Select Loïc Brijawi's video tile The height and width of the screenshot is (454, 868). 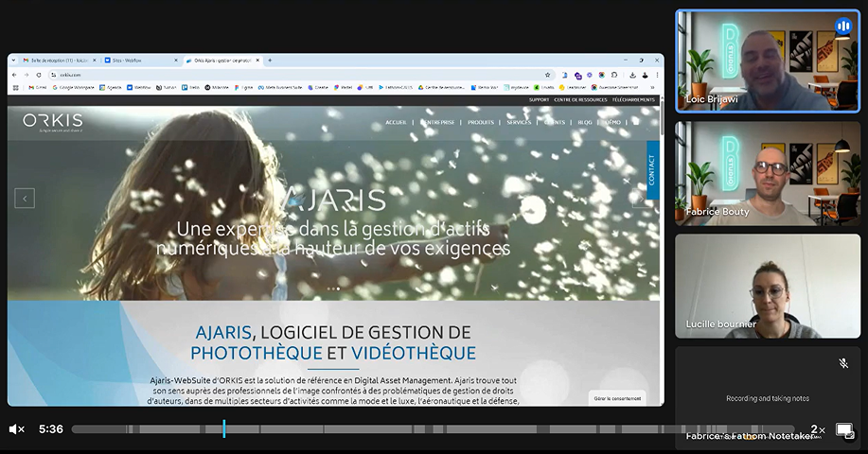point(768,61)
